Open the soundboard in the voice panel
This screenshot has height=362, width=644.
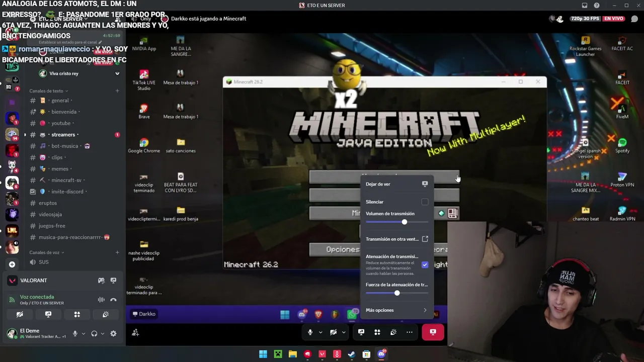point(106,314)
